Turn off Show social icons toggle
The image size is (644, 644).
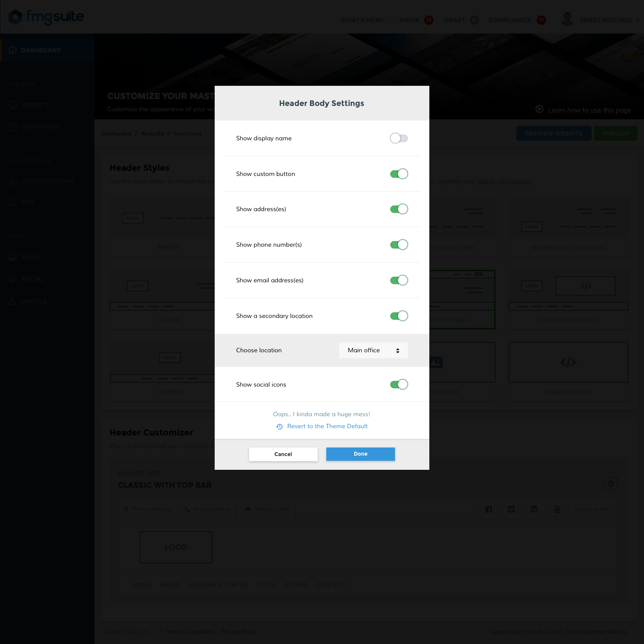pyautogui.click(x=398, y=384)
